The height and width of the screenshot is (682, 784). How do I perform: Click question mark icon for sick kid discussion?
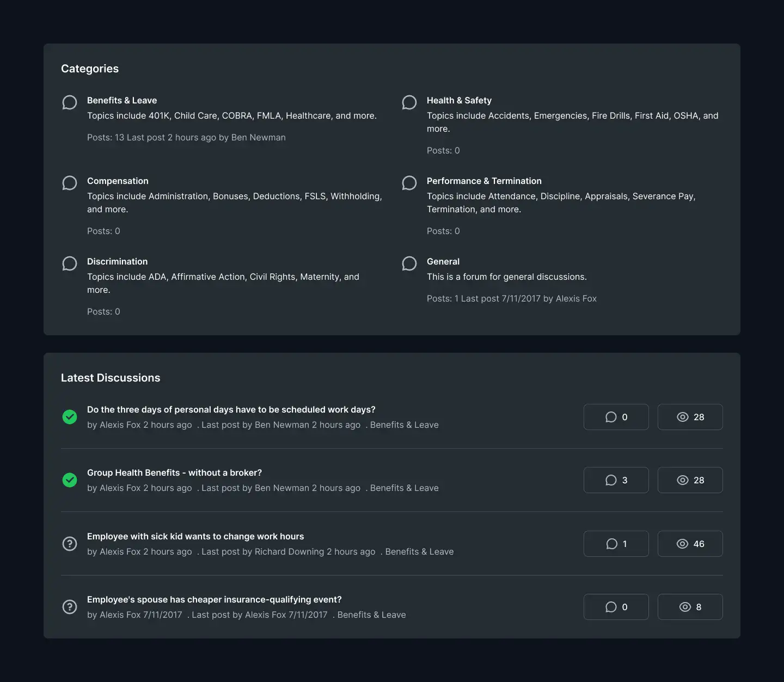tap(70, 544)
